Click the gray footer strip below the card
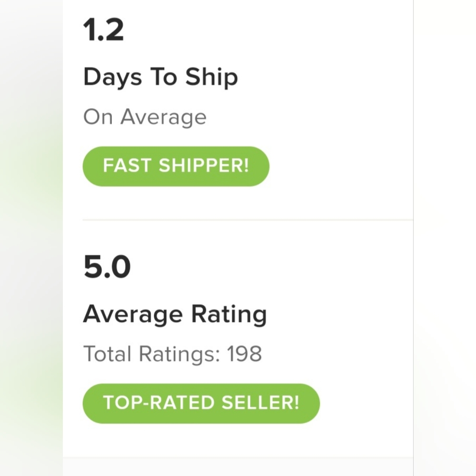The width and height of the screenshot is (476, 476). 238,466
